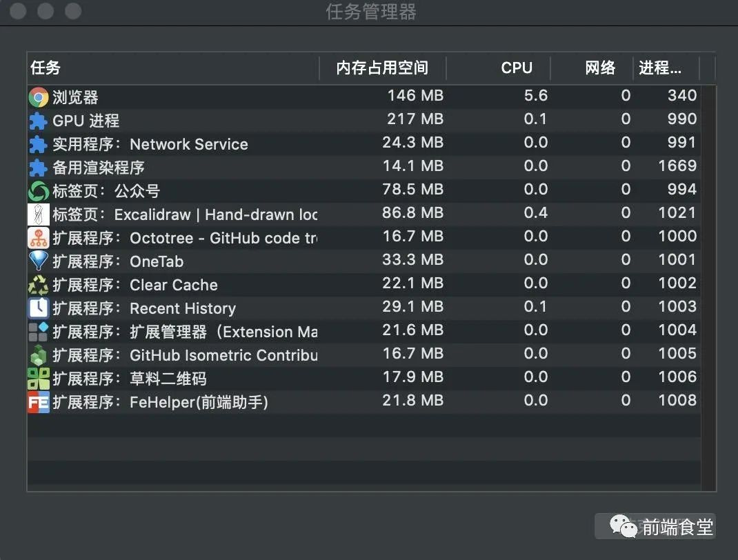The width and height of the screenshot is (738, 560).
Task: Click the 草料二维码 green QR icon
Action: pyautogui.click(x=39, y=379)
